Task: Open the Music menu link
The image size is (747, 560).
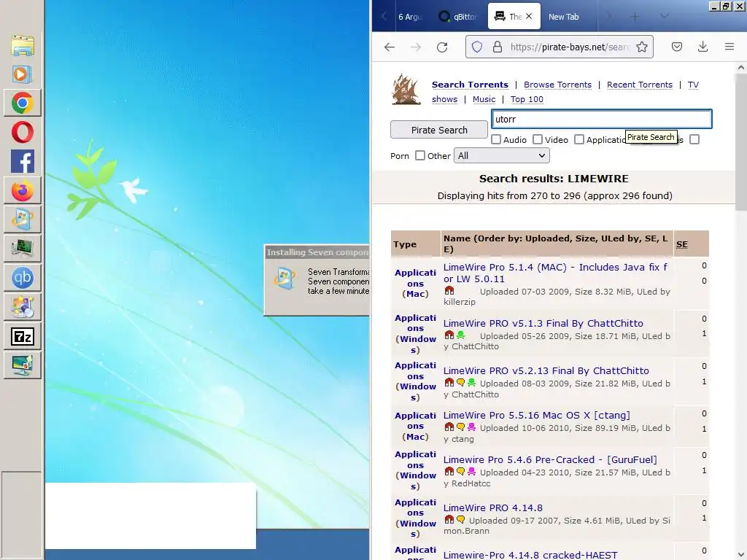Action: pos(484,99)
